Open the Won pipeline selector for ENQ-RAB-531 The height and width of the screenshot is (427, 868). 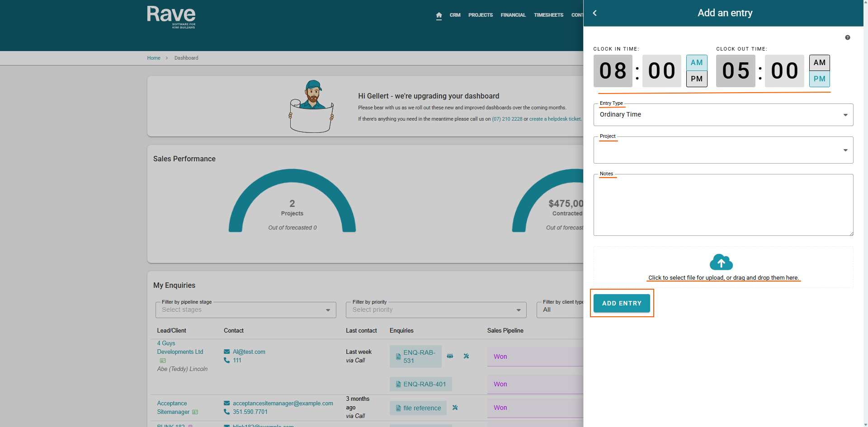[x=535, y=357]
